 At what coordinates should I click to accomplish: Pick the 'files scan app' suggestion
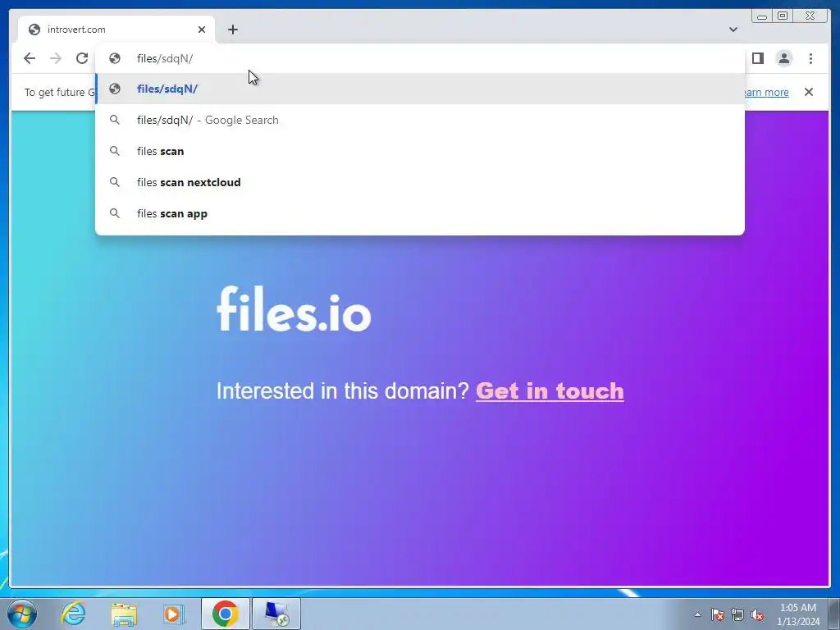pyautogui.click(x=420, y=213)
